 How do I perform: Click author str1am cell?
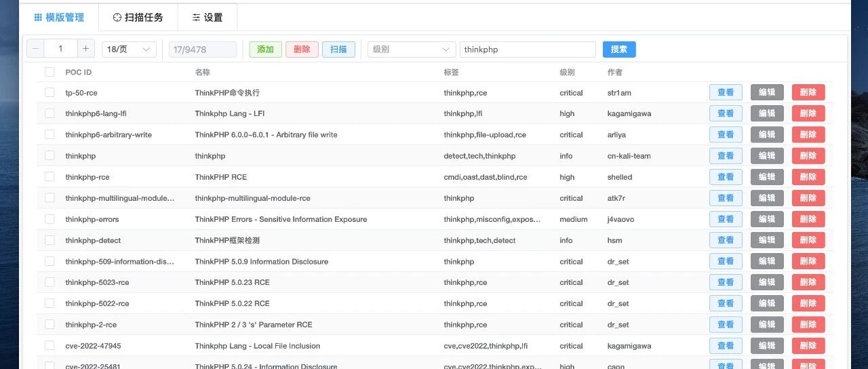click(x=619, y=92)
